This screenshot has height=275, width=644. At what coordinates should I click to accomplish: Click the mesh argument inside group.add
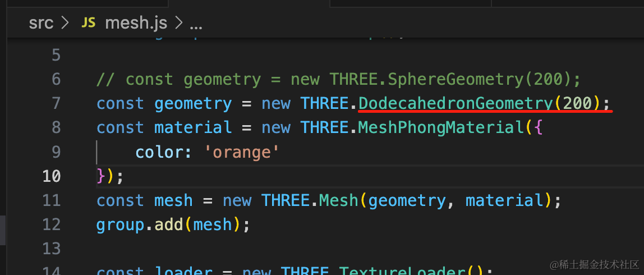(x=213, y=225)
